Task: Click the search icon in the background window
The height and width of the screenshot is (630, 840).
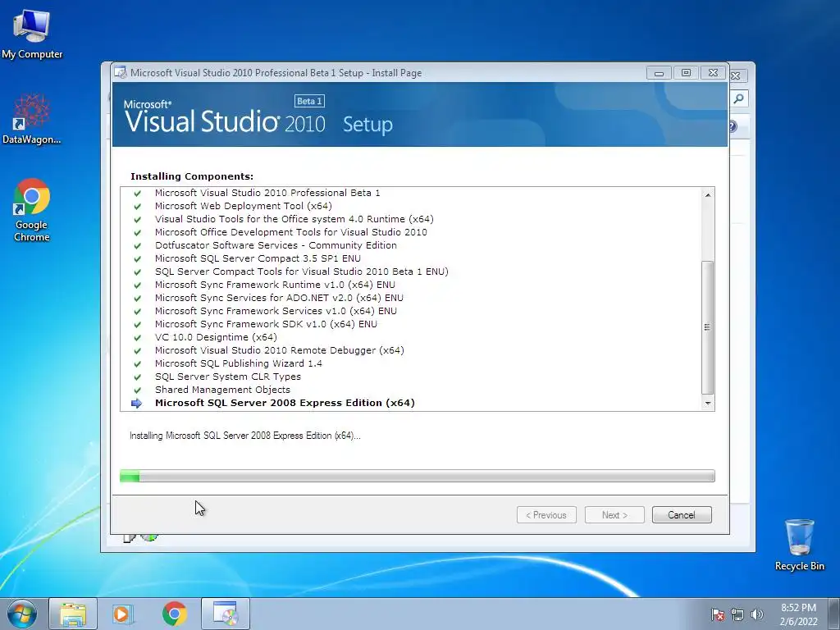Action: 739,98
